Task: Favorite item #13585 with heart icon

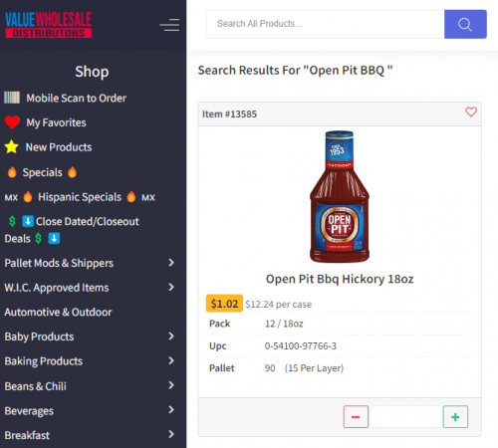Action: [x=471, y=112]
